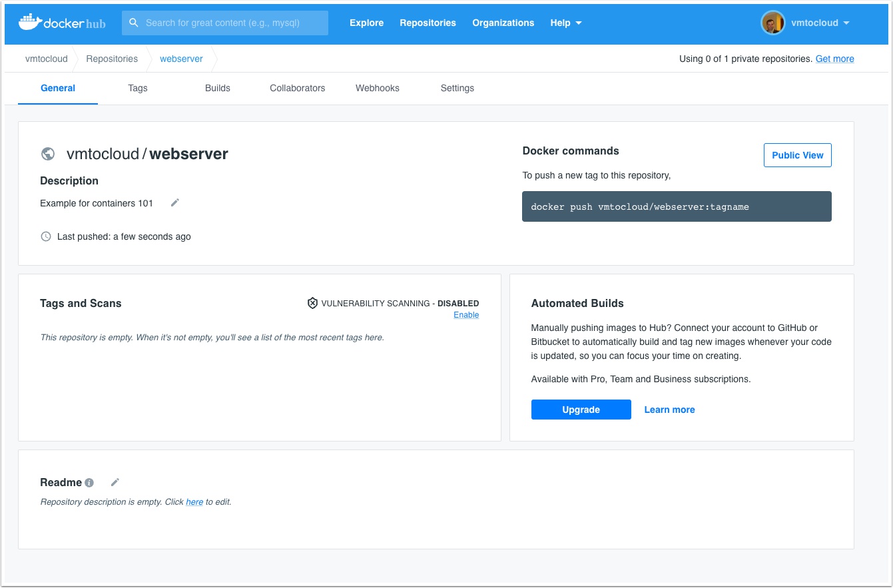Focus the Docker Hub search field
Screen dimensions: 893x588
[225, 23]
